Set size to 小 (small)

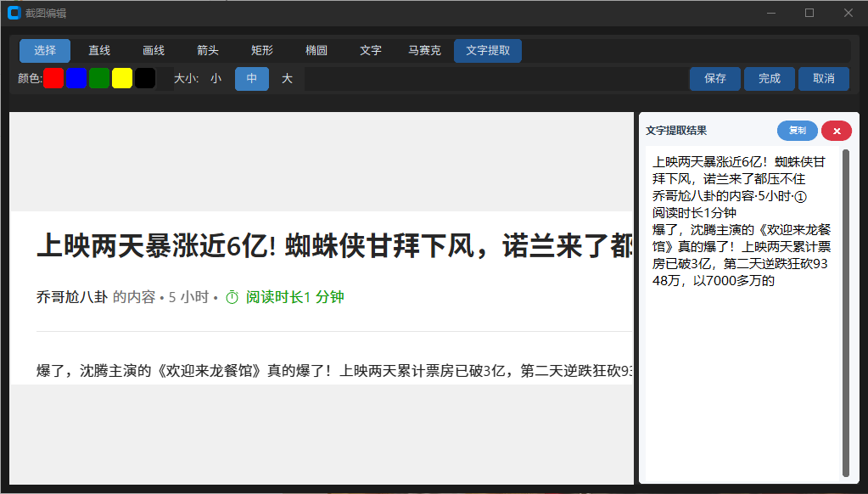(x=216, y=79)
